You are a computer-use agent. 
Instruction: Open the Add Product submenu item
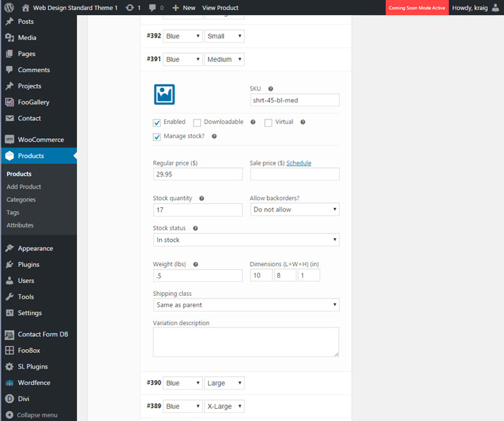(x=24, y=186)
